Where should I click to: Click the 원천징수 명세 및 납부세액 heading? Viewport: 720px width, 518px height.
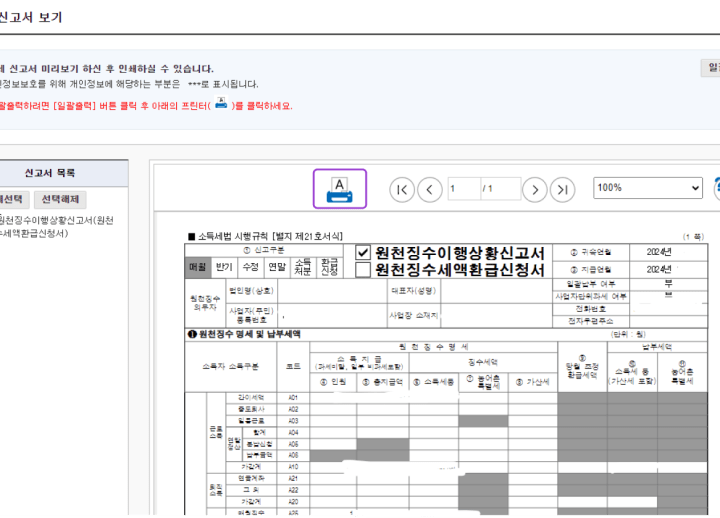[x=244, y=334]
